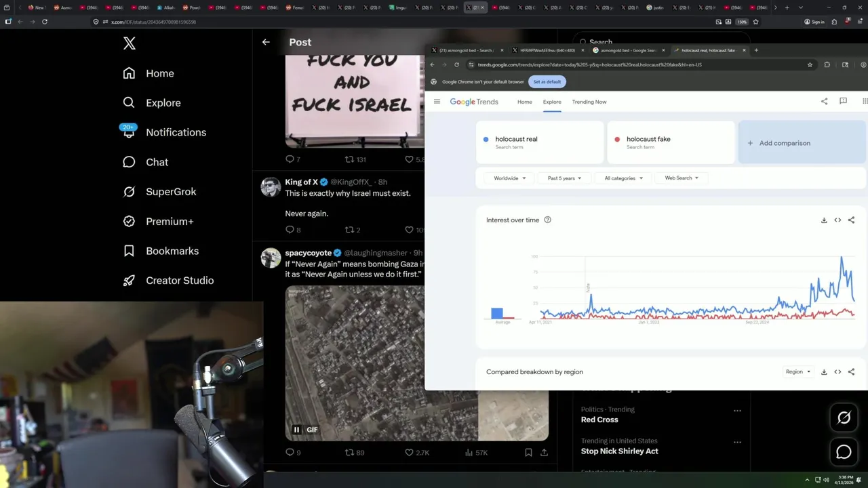Bookmark star in Chrome address bar
This screenshot has width=868, height=488.
click(810, 65)
